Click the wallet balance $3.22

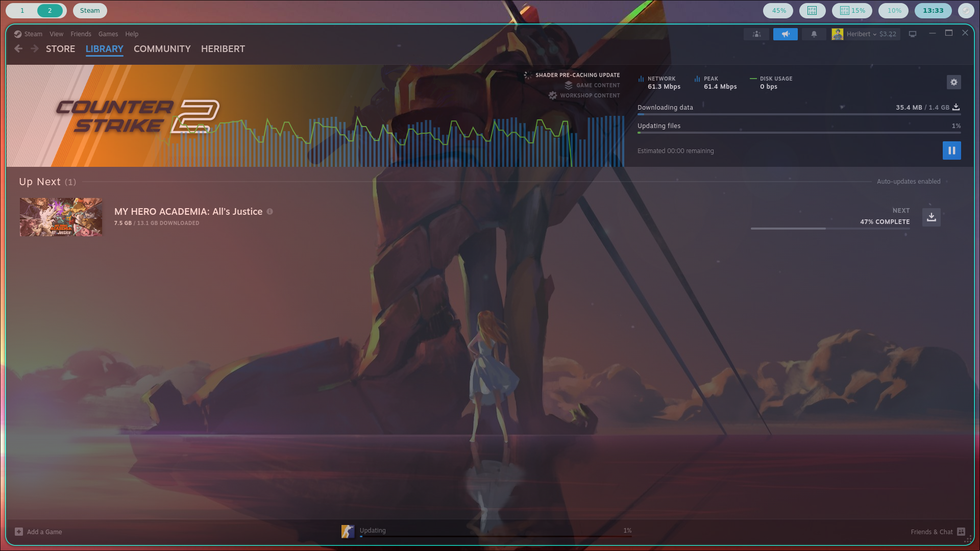(888, 34)
